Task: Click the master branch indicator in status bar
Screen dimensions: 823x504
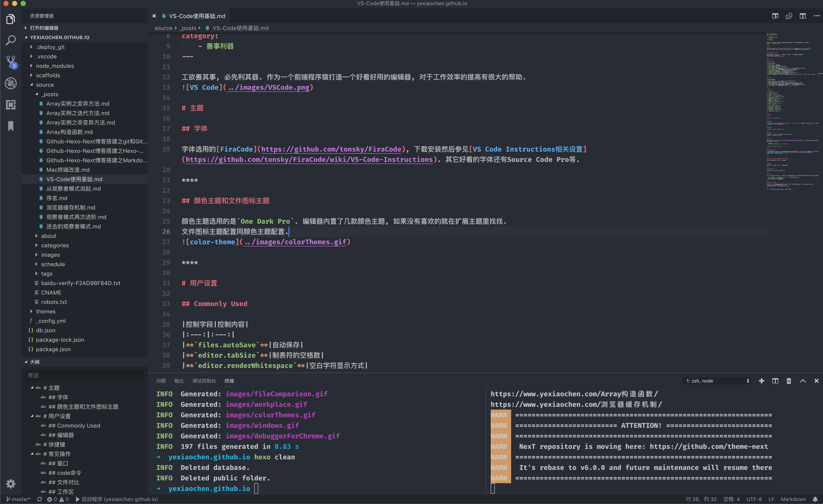Action: coord(18,499)
